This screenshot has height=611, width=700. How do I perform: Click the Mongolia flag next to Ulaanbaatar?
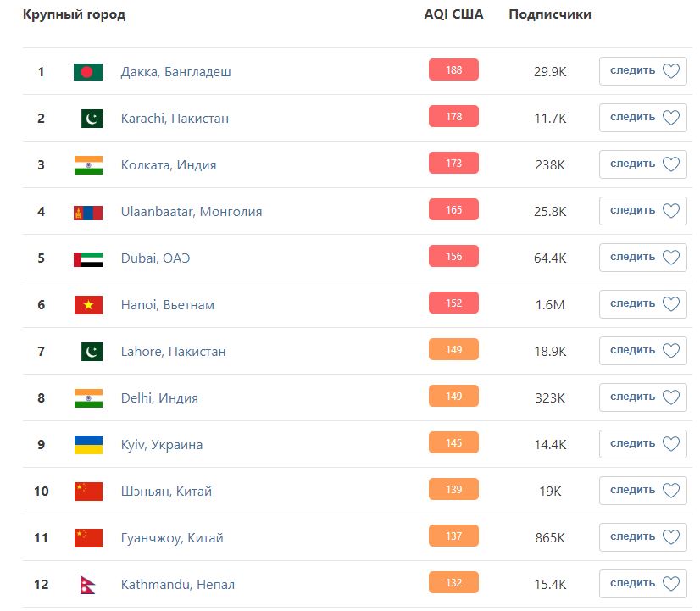88,212
